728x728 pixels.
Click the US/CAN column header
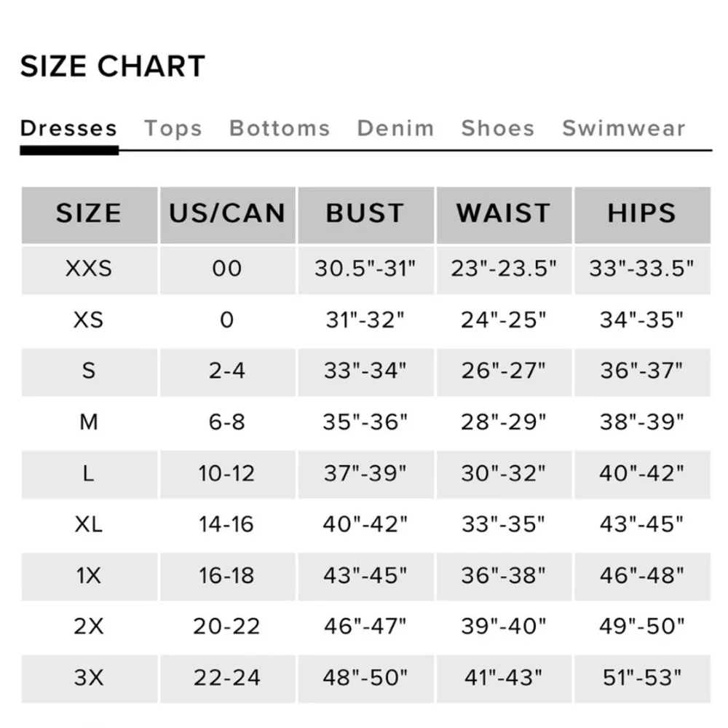[x=227, y=213]
